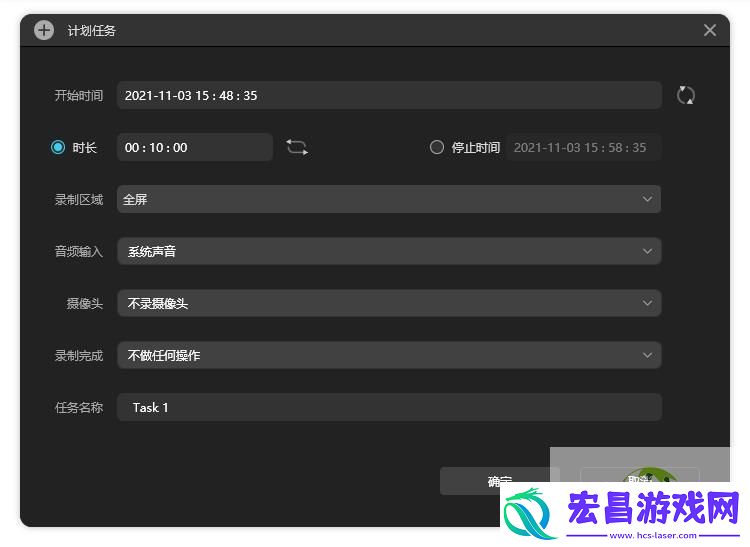This screenshot has width=750, height=547.
Task: Open the 录制完成 dropdown showing 不做任何操作
Action: point(389,355)
